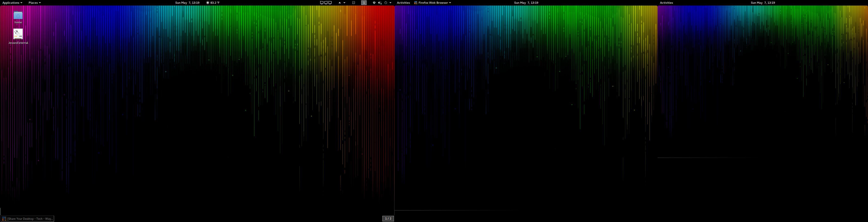Expand the dropdown arrow next to eject
This screenshot has width=868, height=222.
pos(344,3)
